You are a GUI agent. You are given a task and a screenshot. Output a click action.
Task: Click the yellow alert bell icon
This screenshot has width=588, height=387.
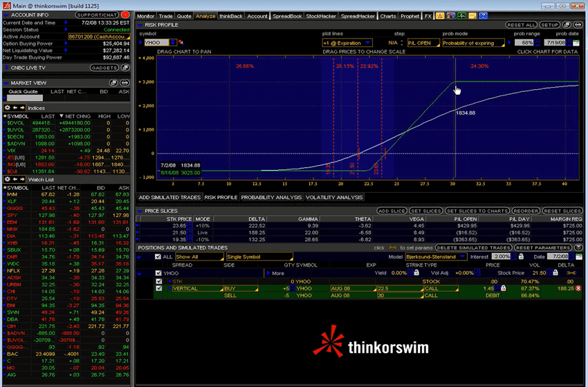pyautogui.click(x=439, y=16)
